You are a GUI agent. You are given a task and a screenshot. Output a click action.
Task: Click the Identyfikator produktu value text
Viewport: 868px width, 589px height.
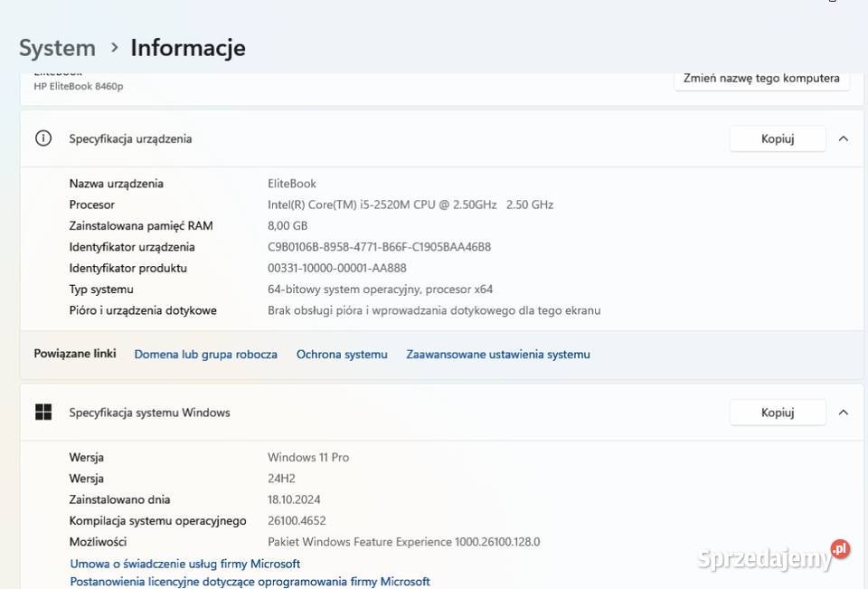pos(336,268)
